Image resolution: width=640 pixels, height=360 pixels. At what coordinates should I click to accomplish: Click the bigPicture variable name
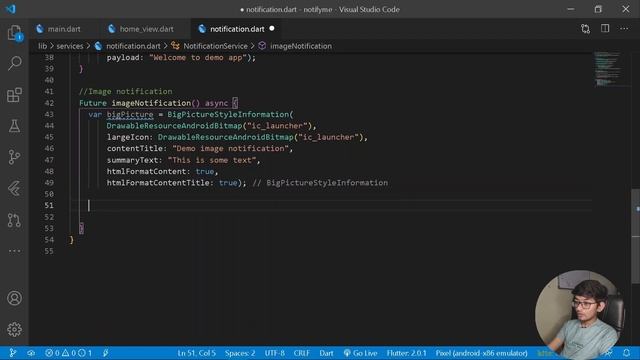(130, 114)
